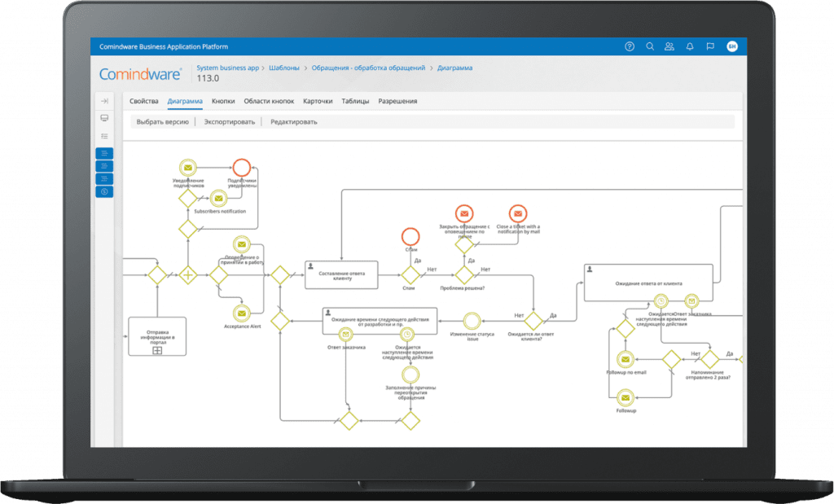Click the dollar coin icon in sidebar
This screenshot has height=504, width=834.
[104, 192]
